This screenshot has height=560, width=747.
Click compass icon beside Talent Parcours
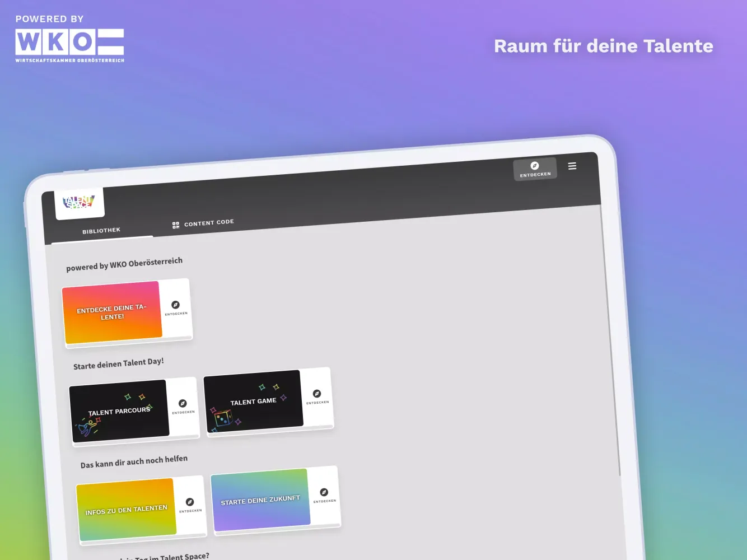(183, 403)
